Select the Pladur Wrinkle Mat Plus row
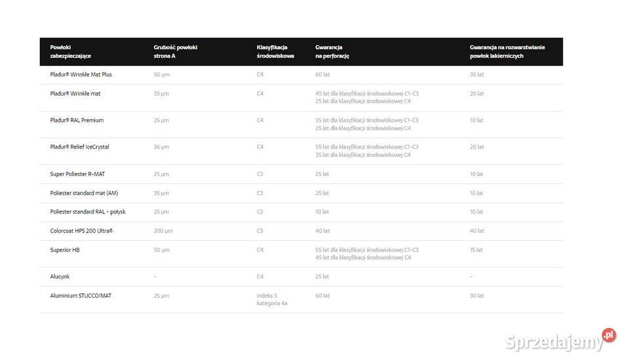Screen dimensions: 629x364 [301, 75]
